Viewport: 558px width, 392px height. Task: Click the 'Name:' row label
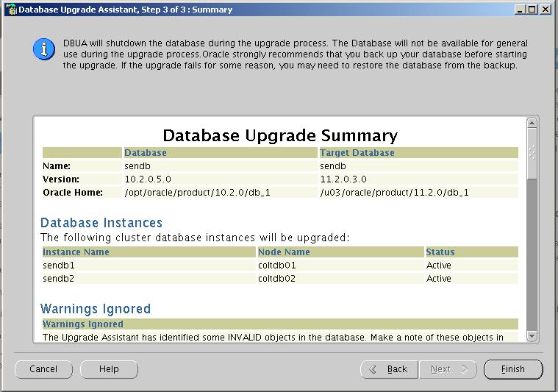57,166
